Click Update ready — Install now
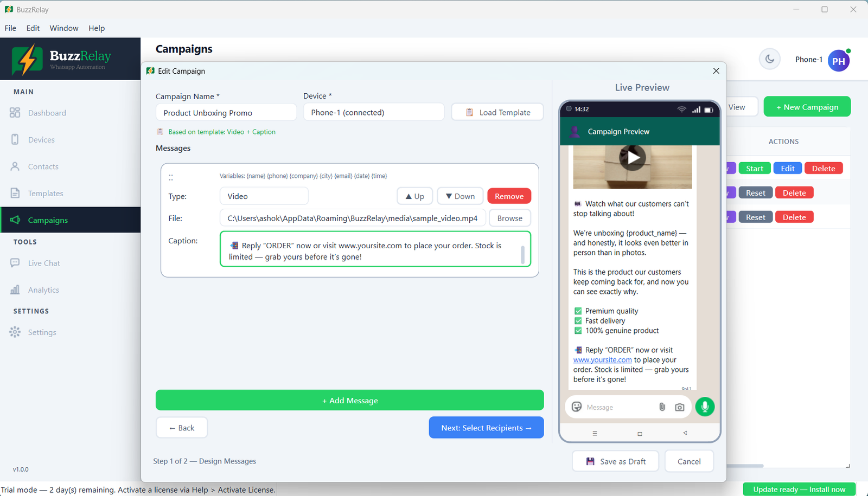868x496 pixels. tap(799, 489)
